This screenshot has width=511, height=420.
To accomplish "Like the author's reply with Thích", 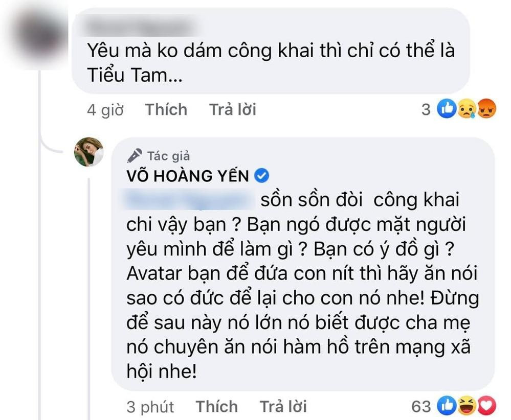I will (x=217, y=407).
